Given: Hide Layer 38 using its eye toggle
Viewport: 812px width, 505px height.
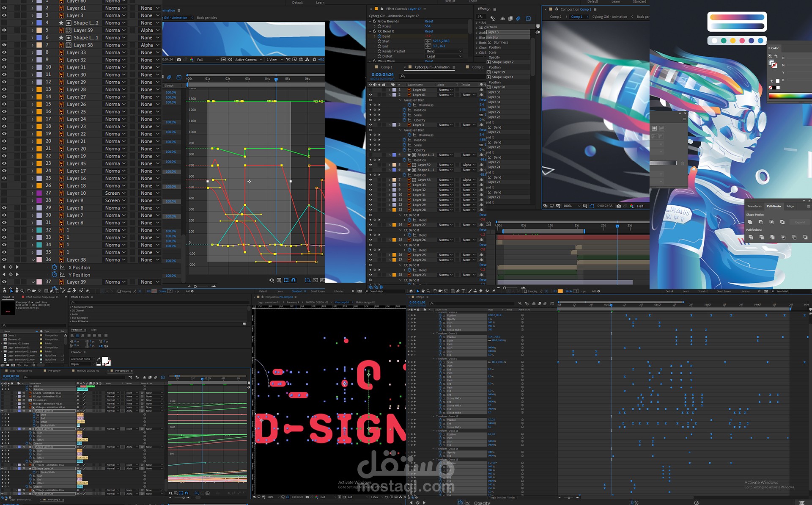Looking at the screenshot, I should (x=4, y=260).
